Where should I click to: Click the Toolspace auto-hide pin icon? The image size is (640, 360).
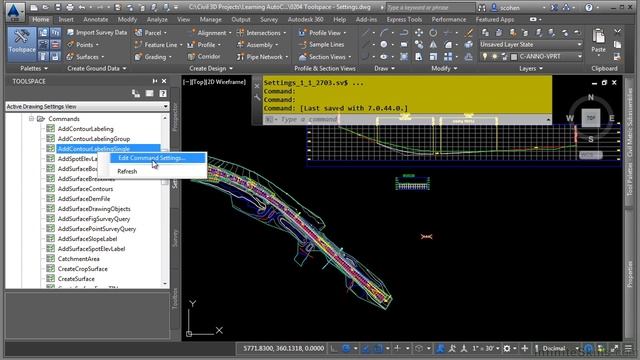(x=155, y=81)
